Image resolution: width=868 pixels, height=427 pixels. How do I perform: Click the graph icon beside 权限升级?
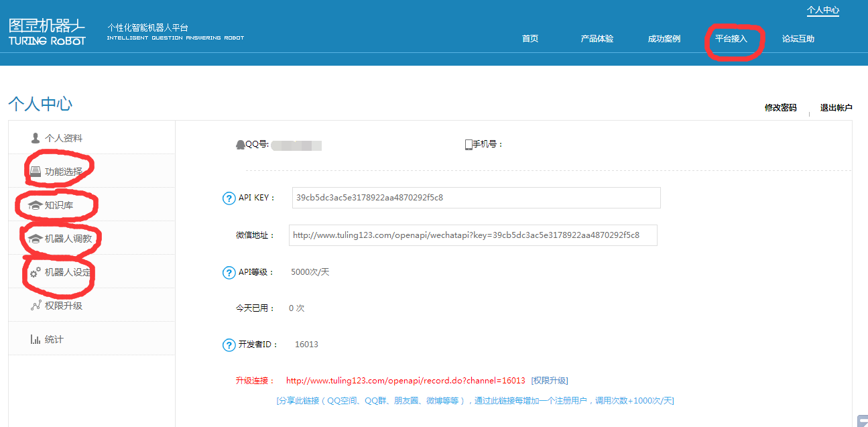tap(36, 306)
